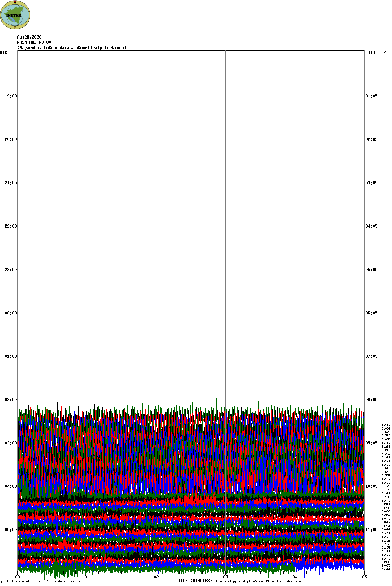Click the INETER globe logo

click(x=15, y=15)
